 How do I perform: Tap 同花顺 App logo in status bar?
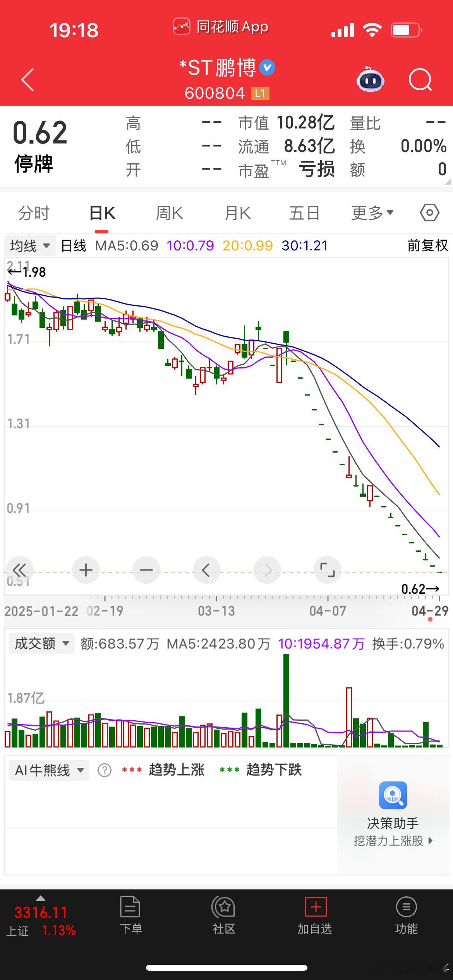click(182, 27)
